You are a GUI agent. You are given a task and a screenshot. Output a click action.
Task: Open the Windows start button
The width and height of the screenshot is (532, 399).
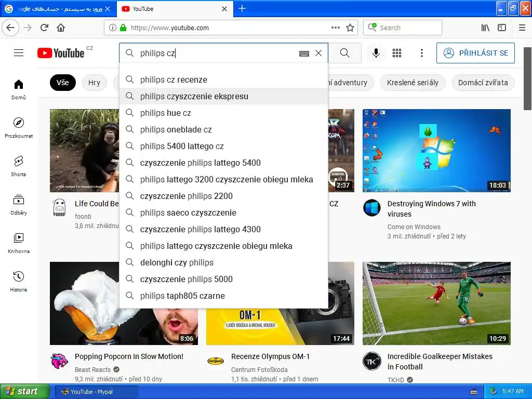pos(24,392)
